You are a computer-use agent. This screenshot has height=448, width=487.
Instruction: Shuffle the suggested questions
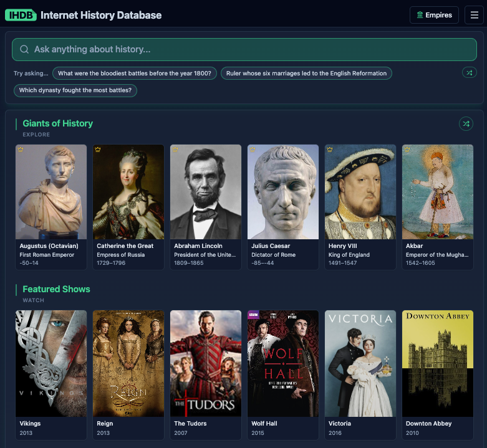click(x=470, y=73)
